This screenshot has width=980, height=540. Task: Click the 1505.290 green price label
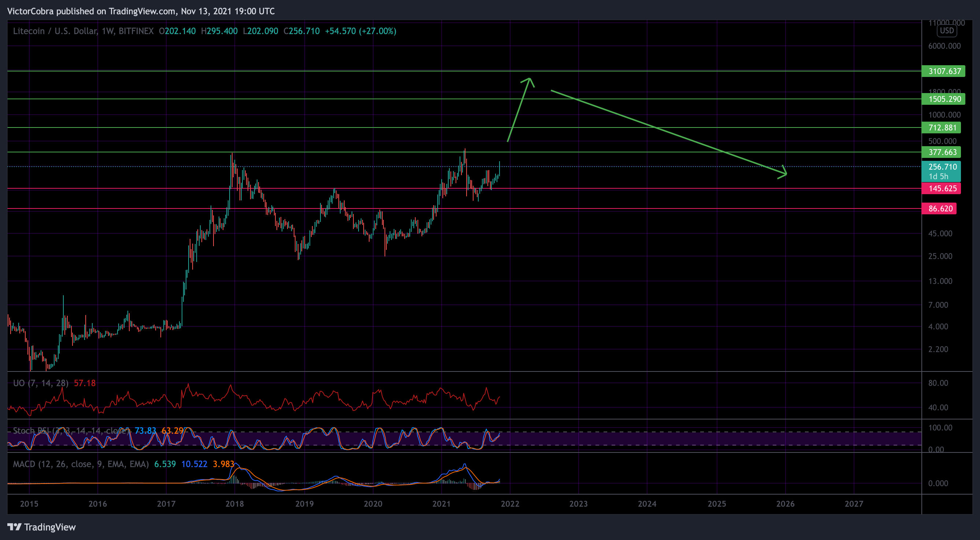point(943,99)
